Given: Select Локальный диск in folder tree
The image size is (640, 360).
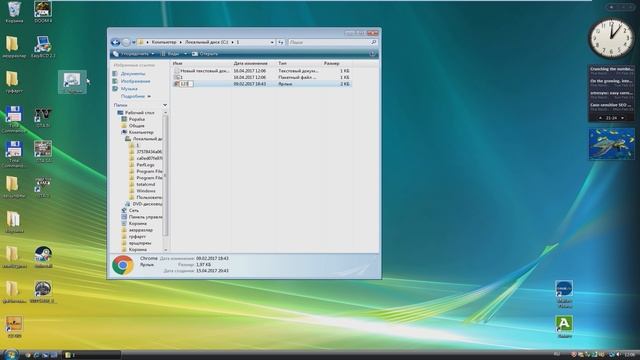Looking at the screenshot, I should point(144,139).
